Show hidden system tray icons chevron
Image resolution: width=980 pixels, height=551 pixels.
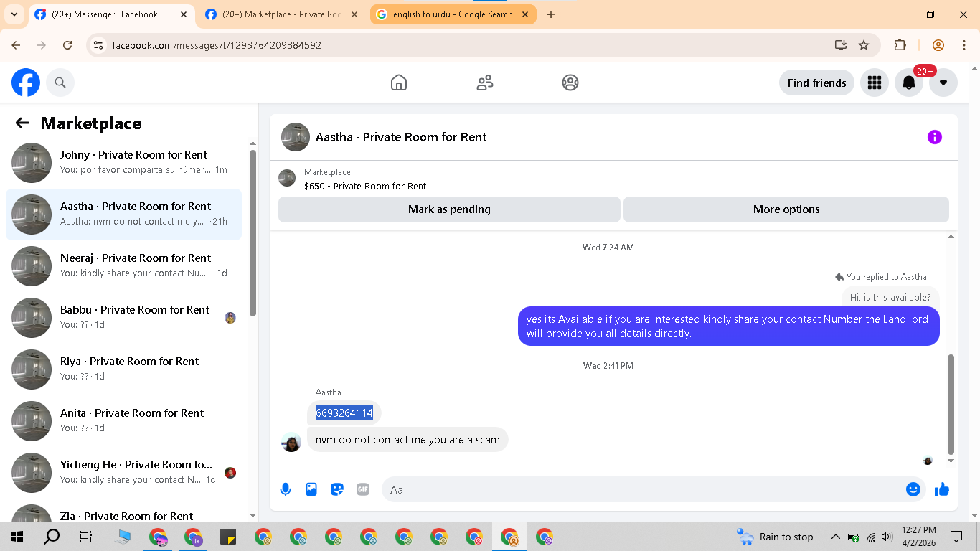[x=835, y=537]
